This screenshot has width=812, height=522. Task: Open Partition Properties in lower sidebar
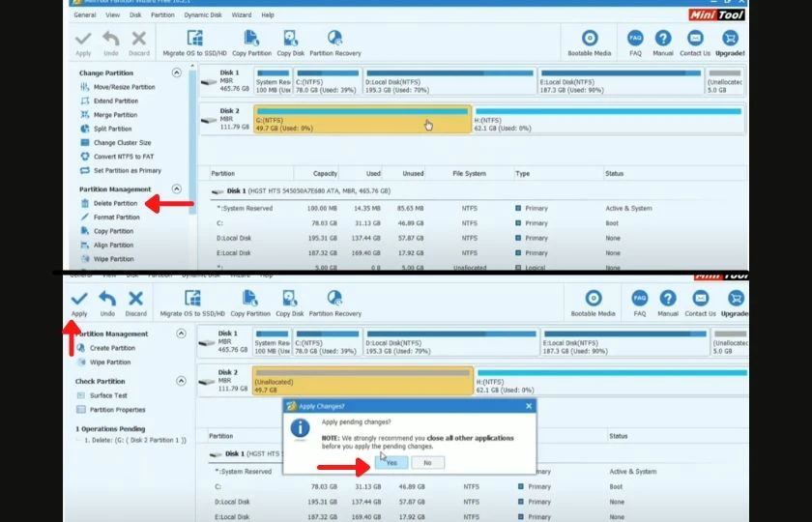111,410
